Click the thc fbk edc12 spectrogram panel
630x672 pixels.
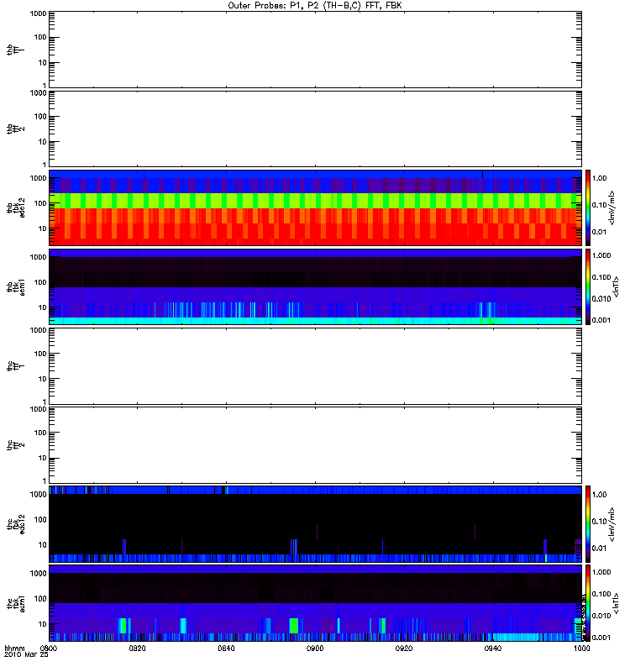coord(315,523)
